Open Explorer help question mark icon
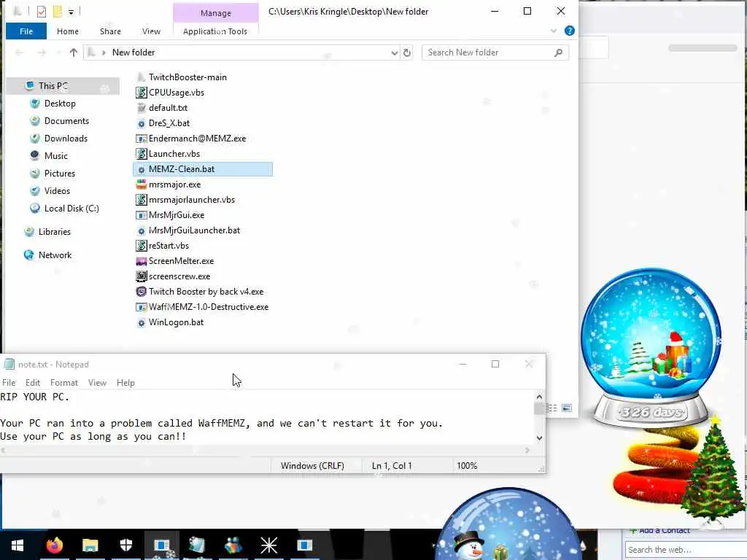The height and width of the screenshot is (560, 747). pos(569,31)
